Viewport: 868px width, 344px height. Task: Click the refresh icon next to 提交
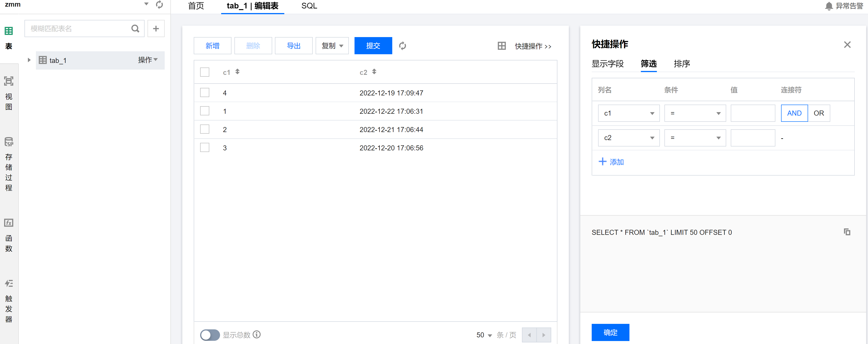(x=402, y=46)
